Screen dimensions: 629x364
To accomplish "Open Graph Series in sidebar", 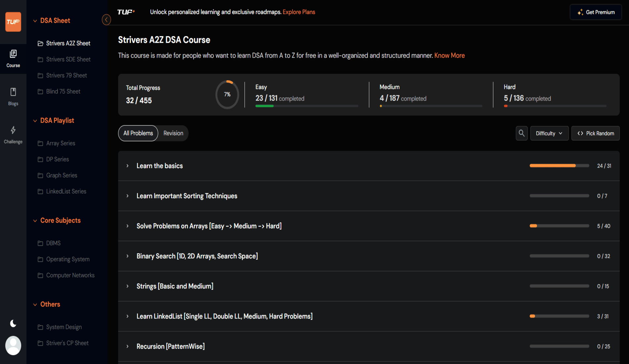I will 62,175.
